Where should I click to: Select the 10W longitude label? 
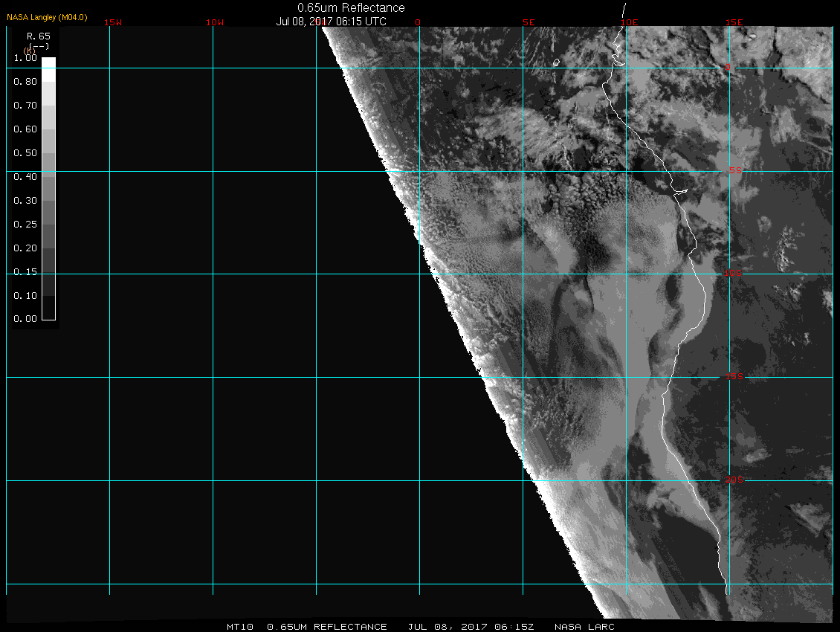pos(215,22)
